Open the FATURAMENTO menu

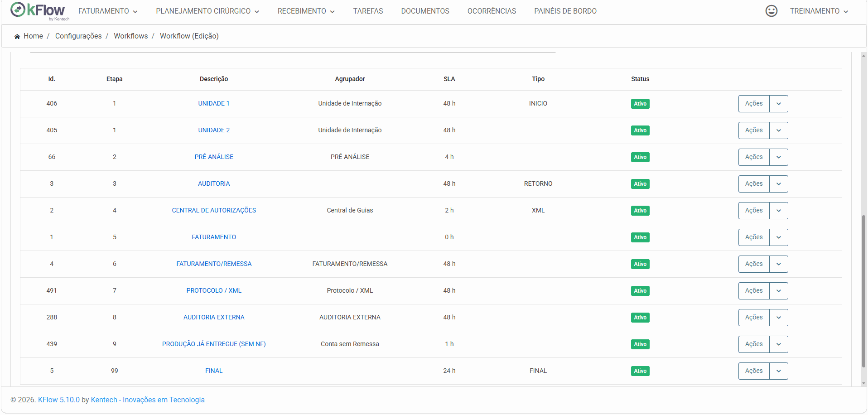tap(108, 11)
